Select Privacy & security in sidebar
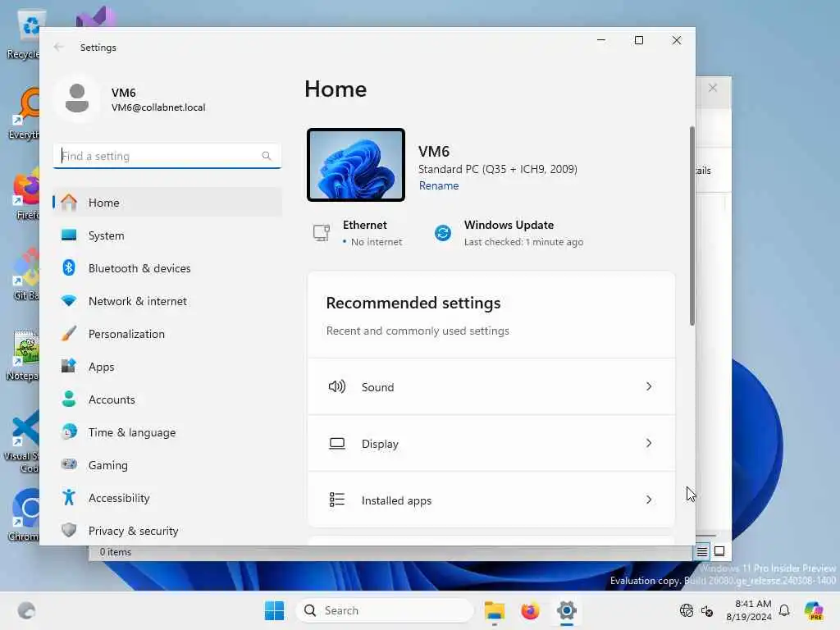The image size is (840, 630). click(x=167, y=531)
